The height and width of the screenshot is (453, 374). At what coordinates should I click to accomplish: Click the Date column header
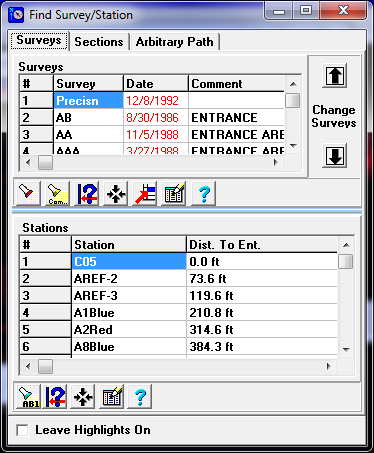[x=156, y=83]
